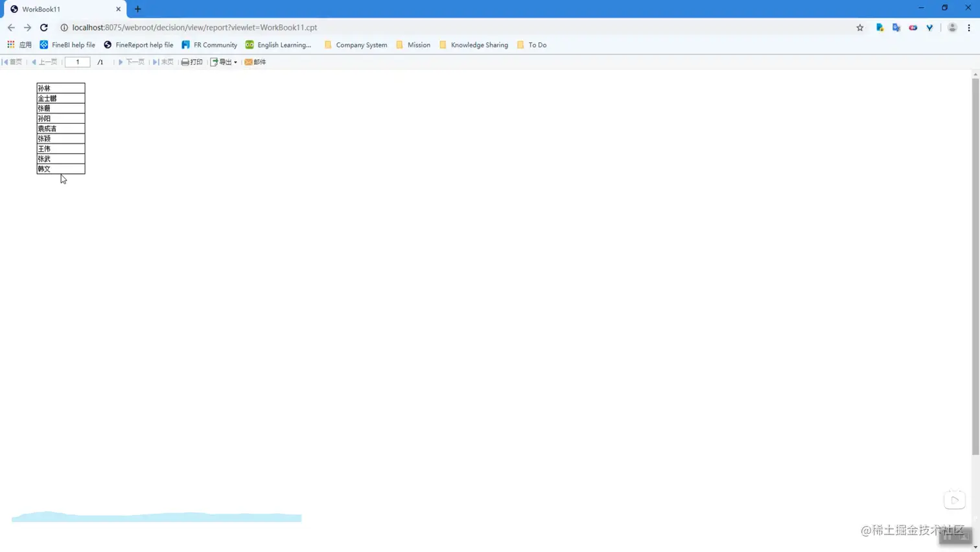The width and height of the screenshot is (980, 552).
Task: Open Company System bookmark folder
Action: click(x=355, y=45)
